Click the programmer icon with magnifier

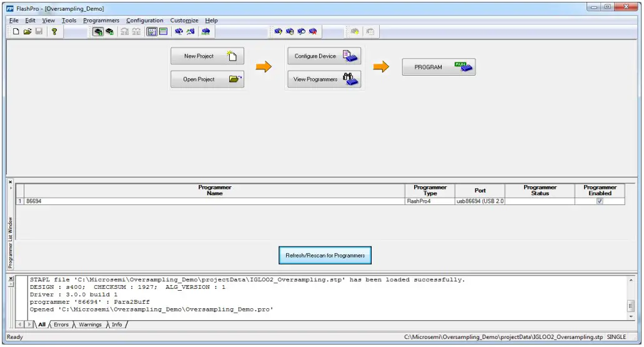point(302,32)
